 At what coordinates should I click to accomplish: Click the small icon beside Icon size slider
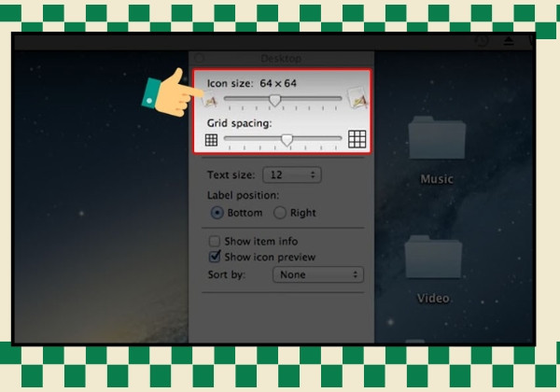coord(210,100)
